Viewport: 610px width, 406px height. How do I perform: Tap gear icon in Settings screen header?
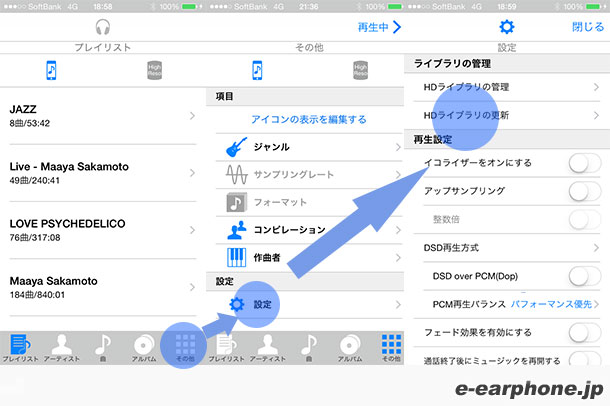(507, 27)
